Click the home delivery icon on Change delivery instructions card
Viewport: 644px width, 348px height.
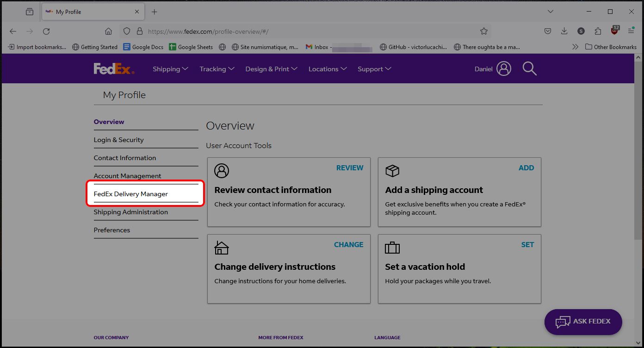click(221, 248)
